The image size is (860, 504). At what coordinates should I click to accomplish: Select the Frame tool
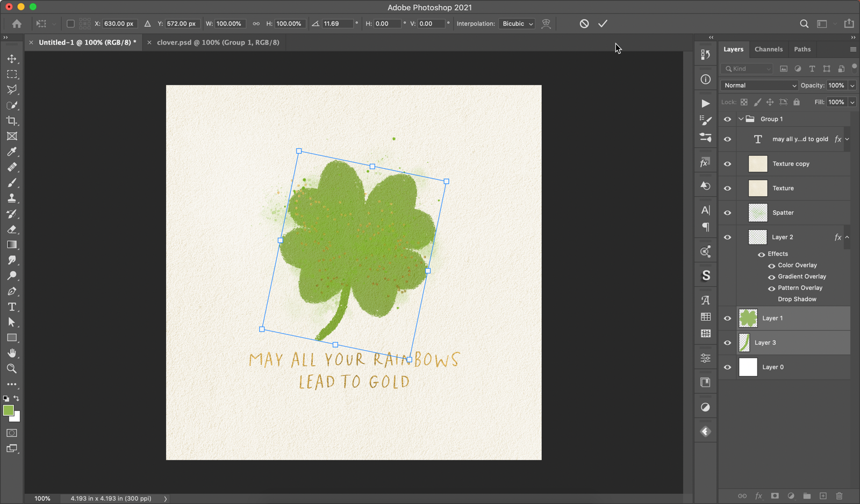(x=12, y=136)
